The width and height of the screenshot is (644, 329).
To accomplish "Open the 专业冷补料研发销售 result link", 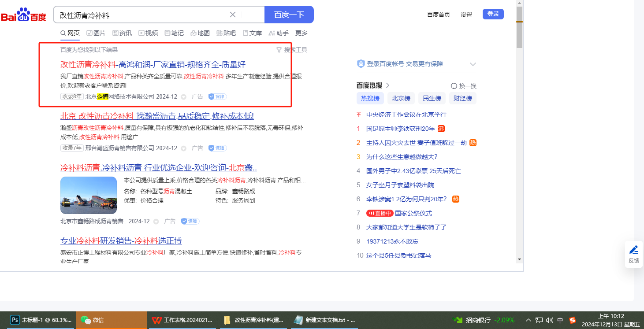I will (x=121, y=240).
